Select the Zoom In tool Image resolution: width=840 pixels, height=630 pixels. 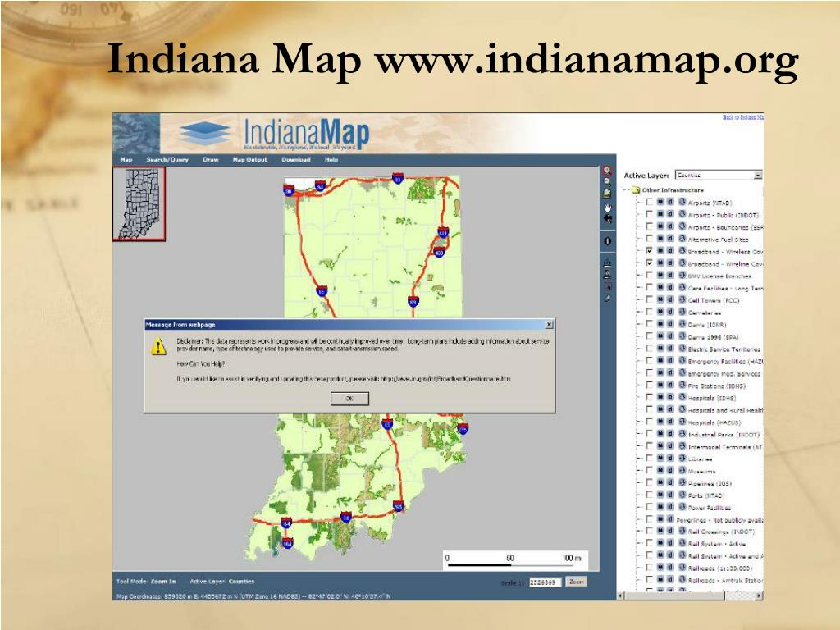607,171
